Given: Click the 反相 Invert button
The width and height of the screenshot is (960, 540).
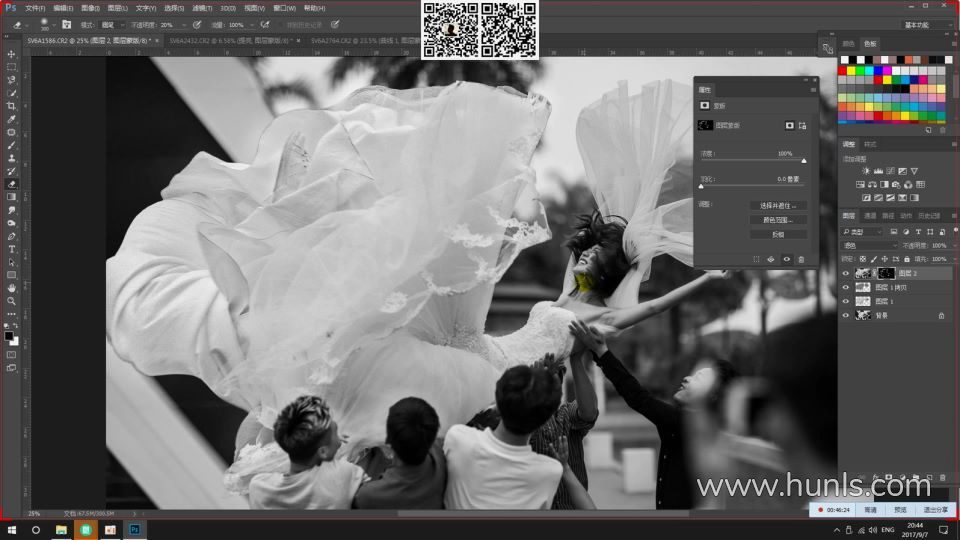Looking at the screenshot, I should click(778, 234).
